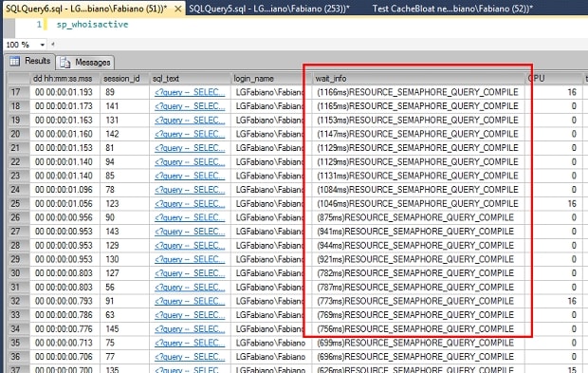Open sql_text query link in row 26
Viewport: 588px width, 373px height.
pos(190,217)
